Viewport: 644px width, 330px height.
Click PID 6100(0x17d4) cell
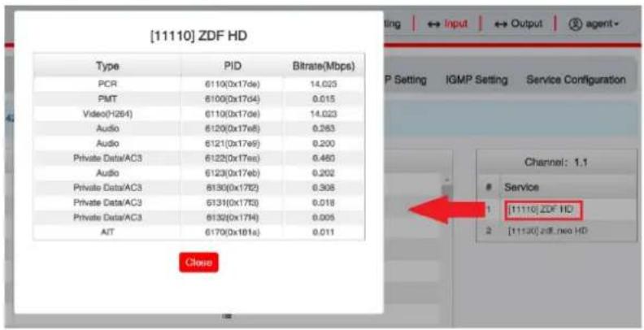click(233, 98)
